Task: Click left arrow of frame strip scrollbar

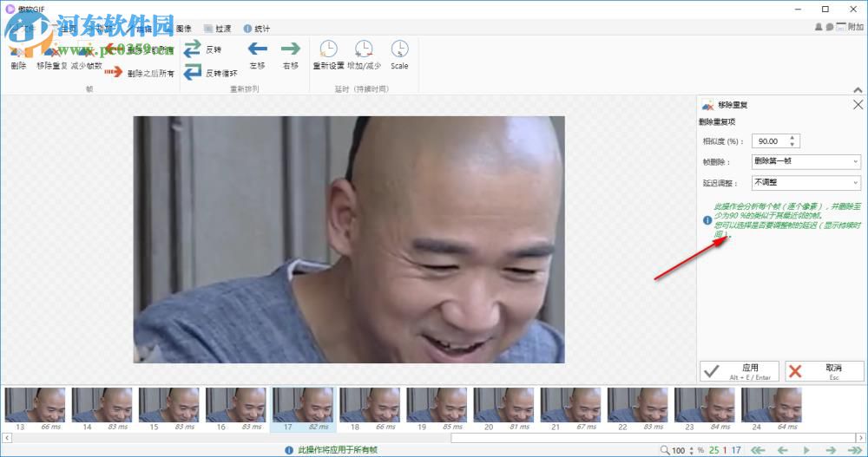Action: click(7, 438)
